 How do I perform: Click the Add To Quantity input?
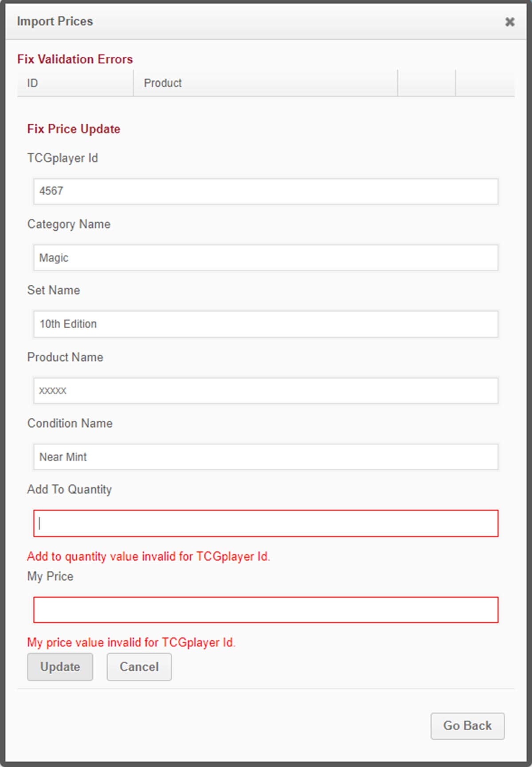(x=266, y=523)
